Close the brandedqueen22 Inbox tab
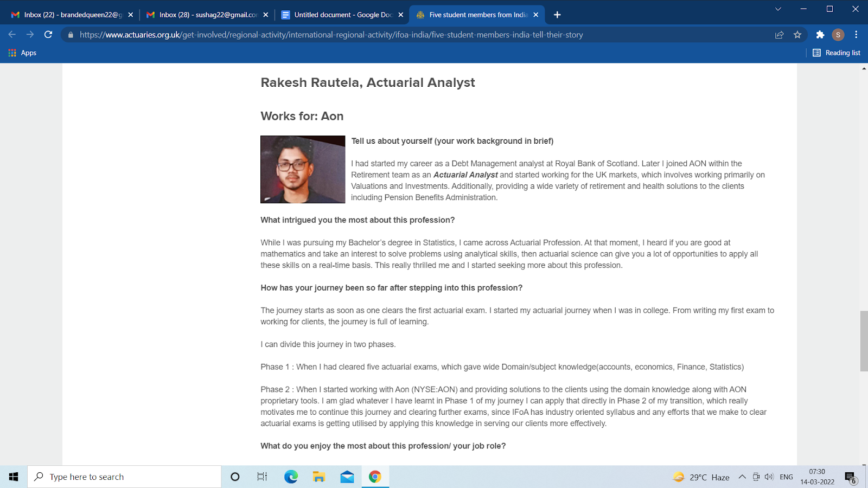 click(131, 15)
